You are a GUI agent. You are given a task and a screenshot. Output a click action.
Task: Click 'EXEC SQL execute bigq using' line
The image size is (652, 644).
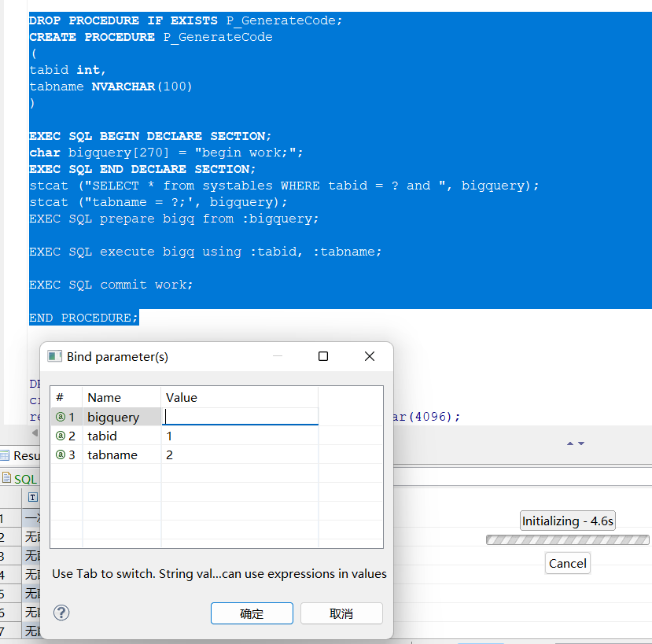click(205, 252)
